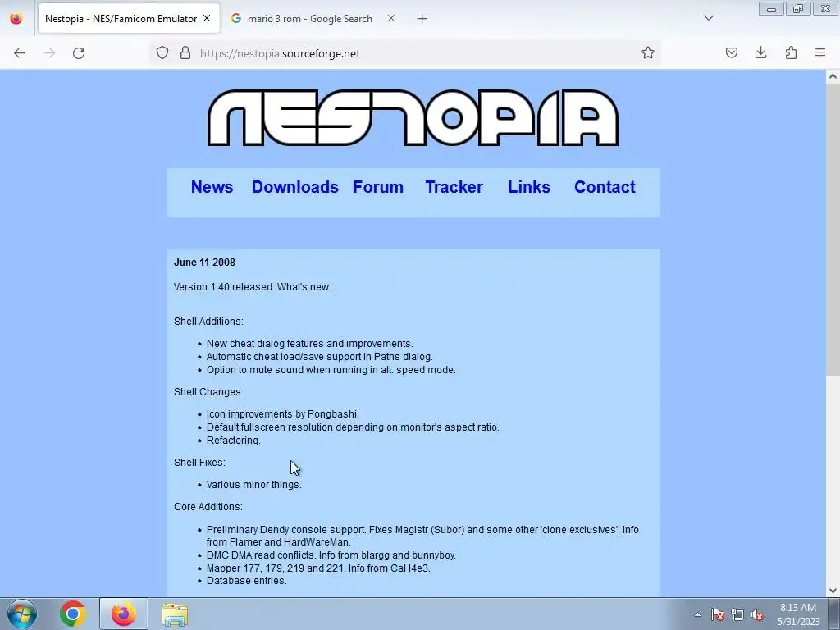
Task: Click the scrollbar up arrow
Action: 833,76
